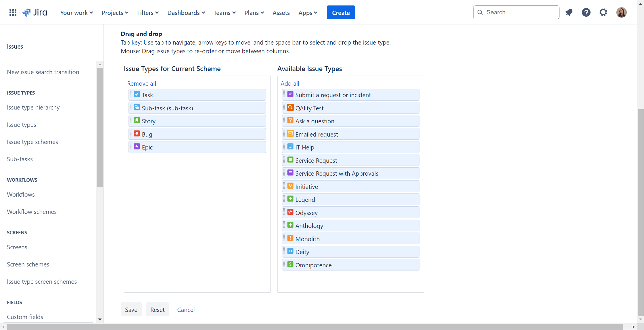This screenshot has height=330, width=644.
Task: Click the Task issue type icon
Action: tap(137, 94)
